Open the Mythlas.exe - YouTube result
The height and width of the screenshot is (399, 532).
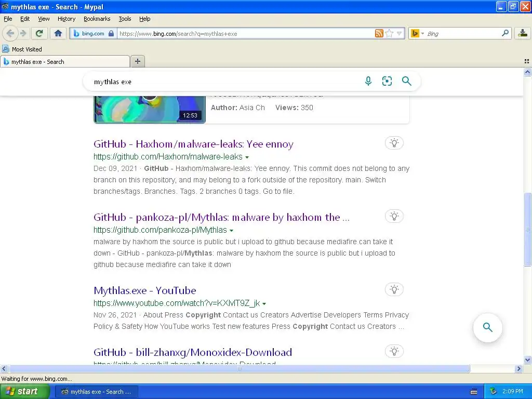pos(145,290)
